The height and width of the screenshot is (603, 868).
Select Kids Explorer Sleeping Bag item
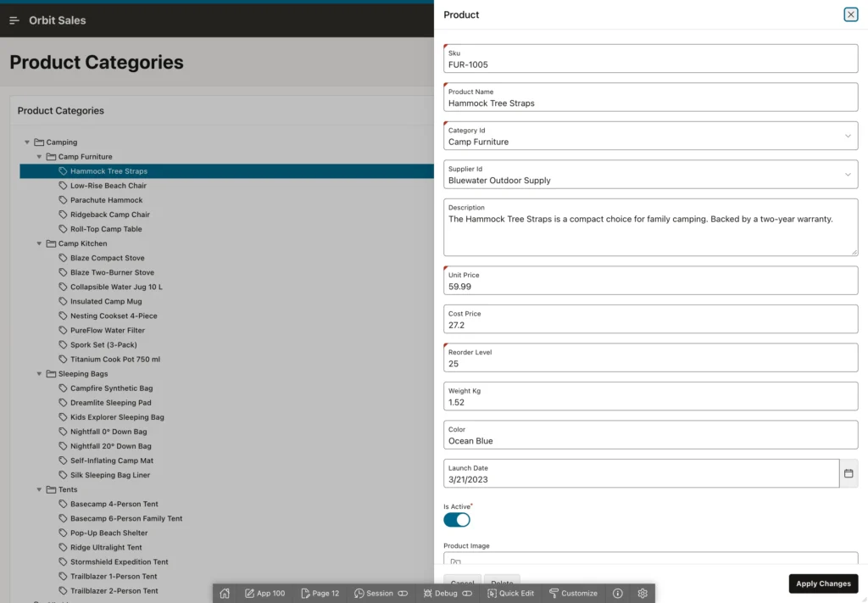(x=117, y=417)
